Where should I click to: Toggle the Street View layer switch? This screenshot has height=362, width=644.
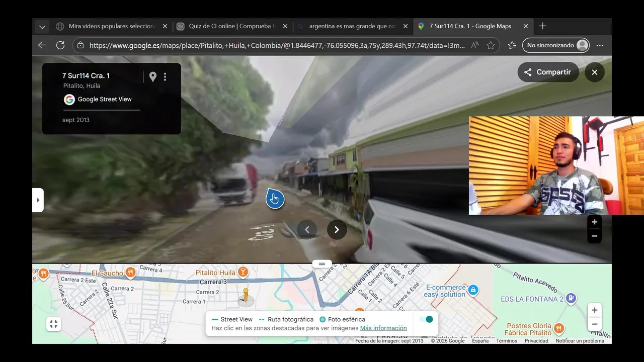pos(426,319)
